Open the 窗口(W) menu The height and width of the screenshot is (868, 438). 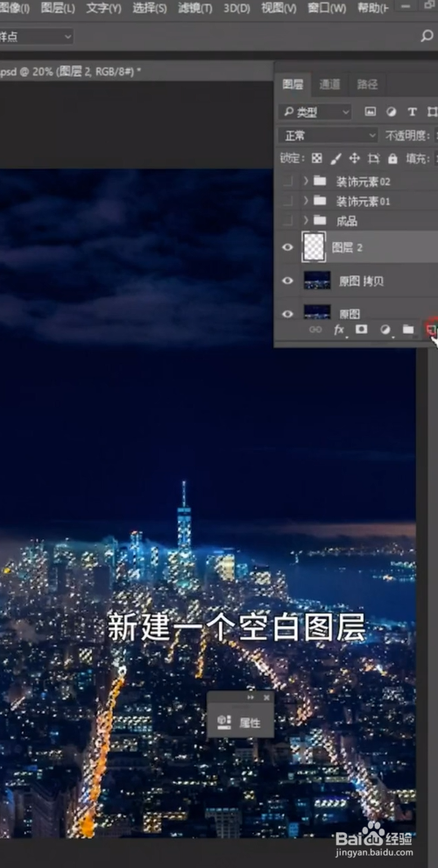tap(327, 8)
